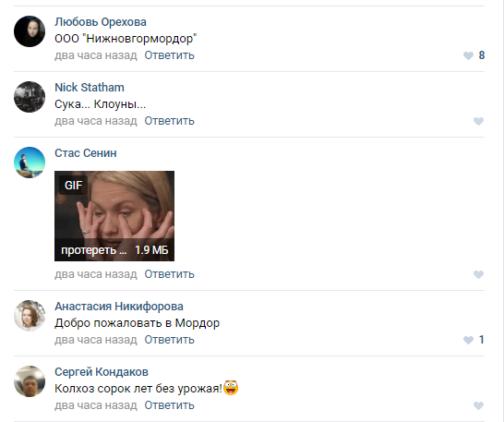Reply to Nick Statham's comment
The height and width of the screenshot is (422, 504).
pyautogui.click(x=170, y=121)
